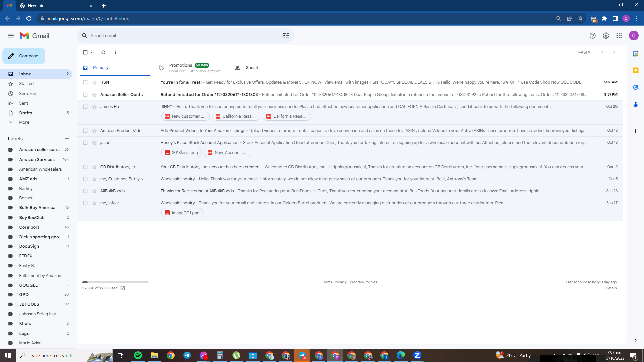Open Gmail Settings gear icon
Image resolution: width=644 pixels, height=362 pixels.
click(606, 36)
